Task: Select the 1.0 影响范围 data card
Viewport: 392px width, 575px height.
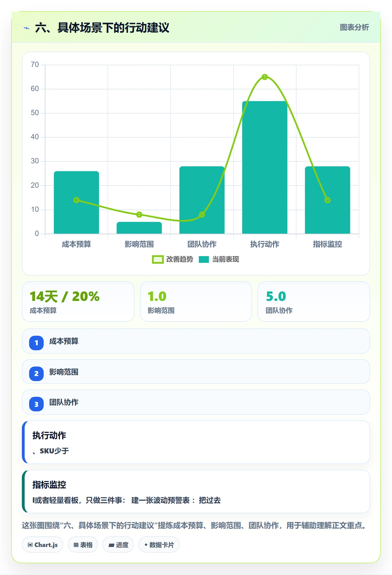Action: pos(196,302)
